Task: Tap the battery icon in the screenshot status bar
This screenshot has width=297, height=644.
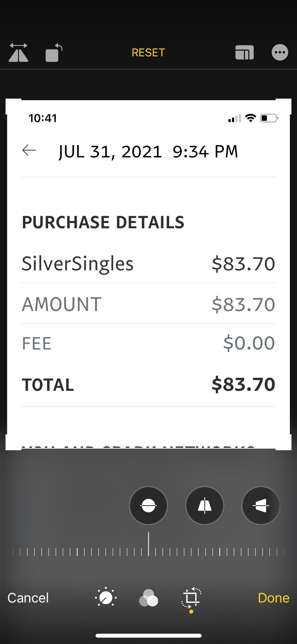Action: click(x=268, y=118)
